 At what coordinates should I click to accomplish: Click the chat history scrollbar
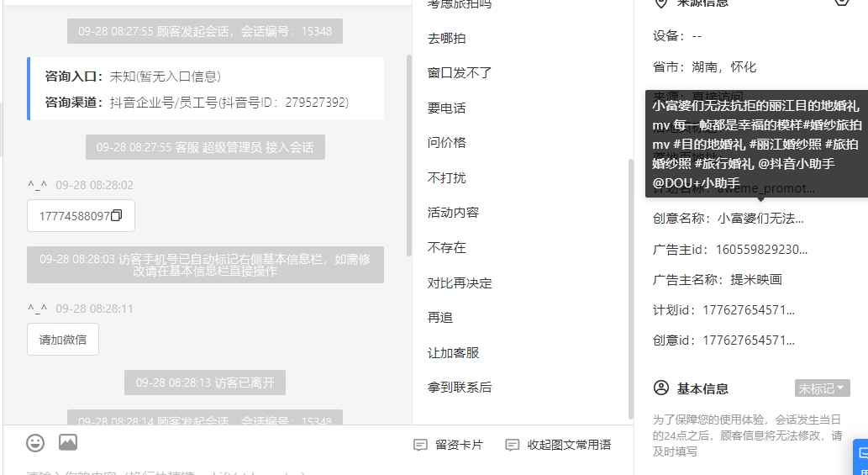click(x=409, y=155)
